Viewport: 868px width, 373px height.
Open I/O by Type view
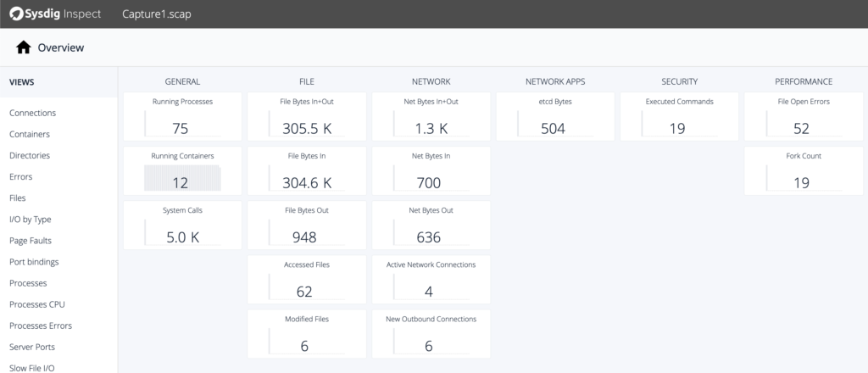(x=31, y=219)
